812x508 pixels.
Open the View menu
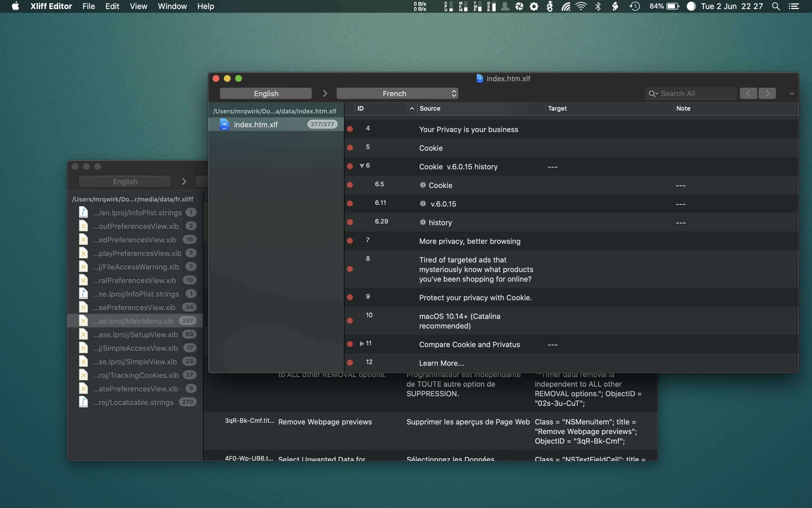tap(138, 6)
